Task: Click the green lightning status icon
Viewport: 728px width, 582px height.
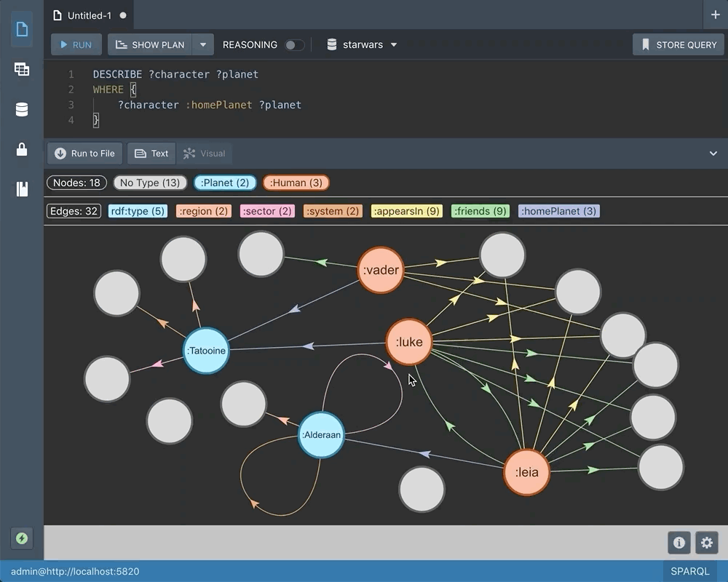Action: pos(21,538)
